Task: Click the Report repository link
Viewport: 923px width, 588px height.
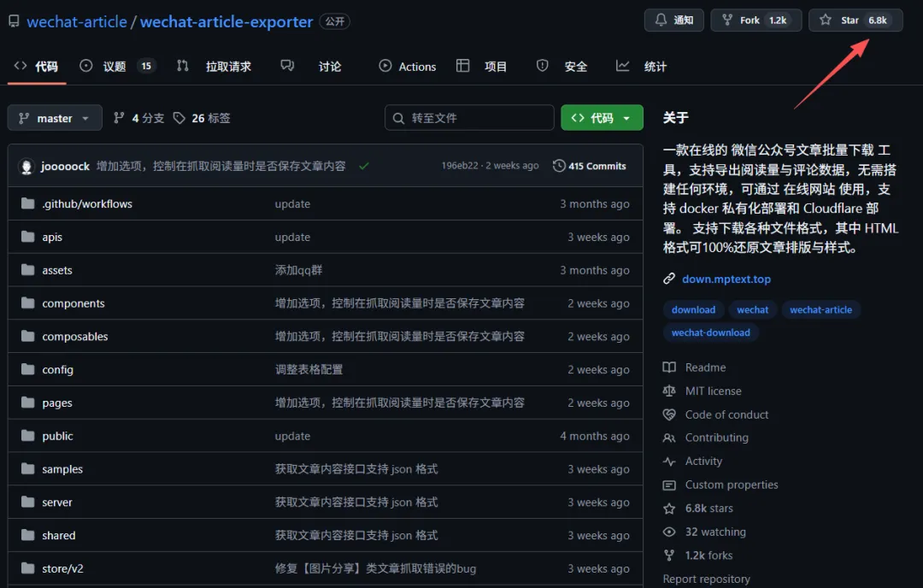Action: (707, 579)
